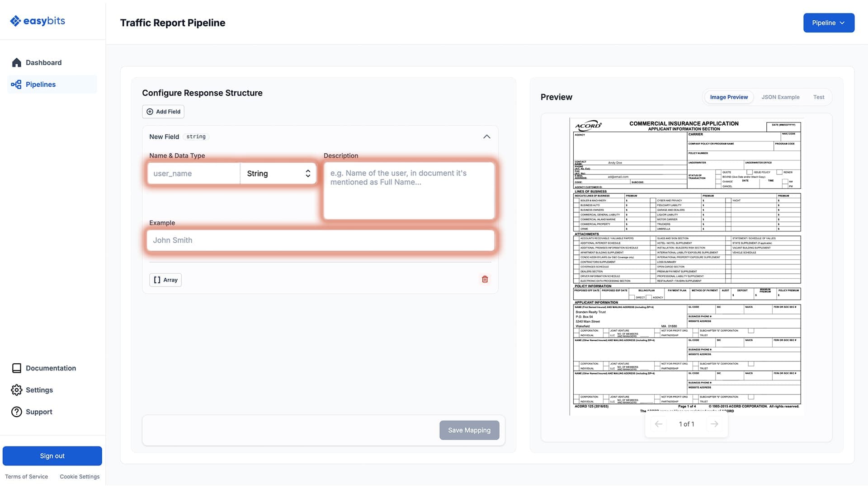Screen dimensions: 868x488
Task: Click the Add Field button
Action: 163,112
